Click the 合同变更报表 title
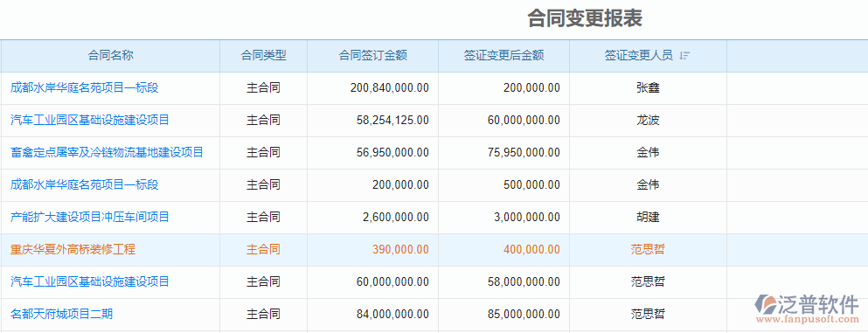Viewport: 868px width, 333px height. [585, 18]
